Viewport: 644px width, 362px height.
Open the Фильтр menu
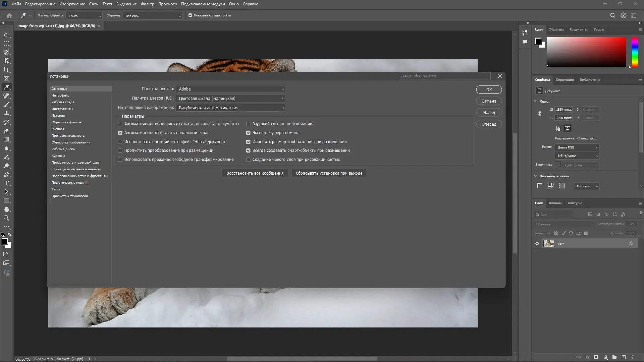(x=147, y=4)
